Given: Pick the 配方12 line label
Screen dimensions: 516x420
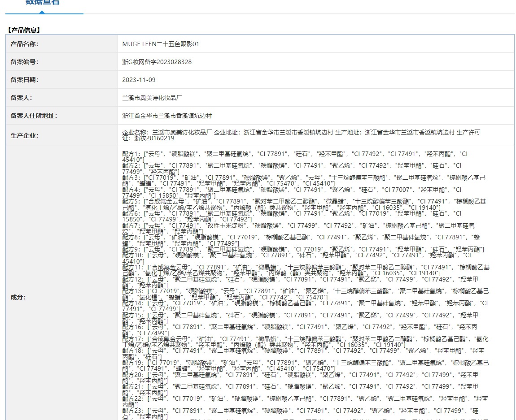Looking at the screenshot, I should (x=133, y=279).
